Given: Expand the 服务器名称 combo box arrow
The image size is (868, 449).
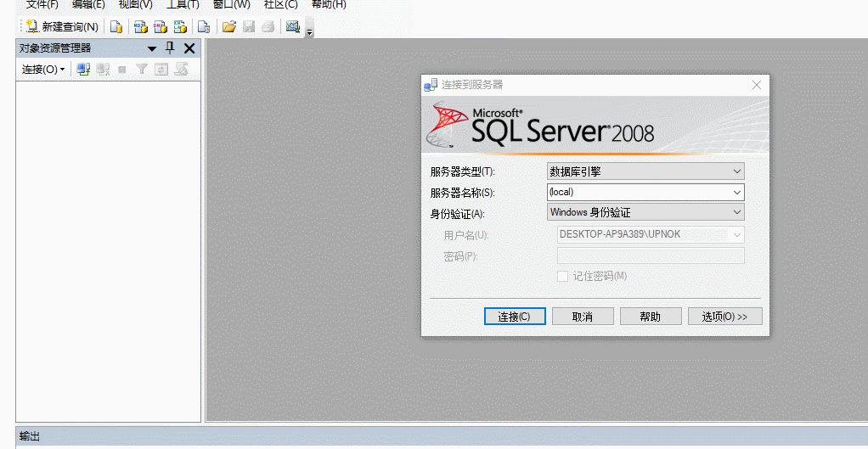Looking at the screenshot, I should [x=737, y=193].
